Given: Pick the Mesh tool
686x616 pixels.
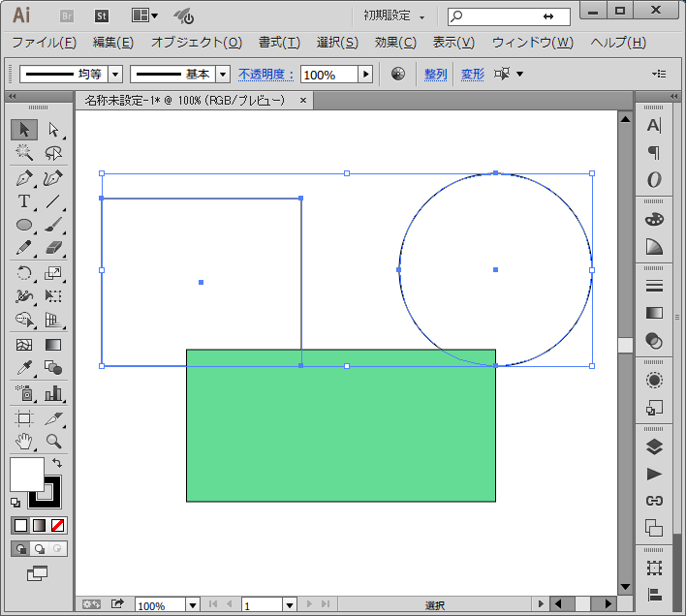Looking at the screenshot, I should tap(24, 345).
